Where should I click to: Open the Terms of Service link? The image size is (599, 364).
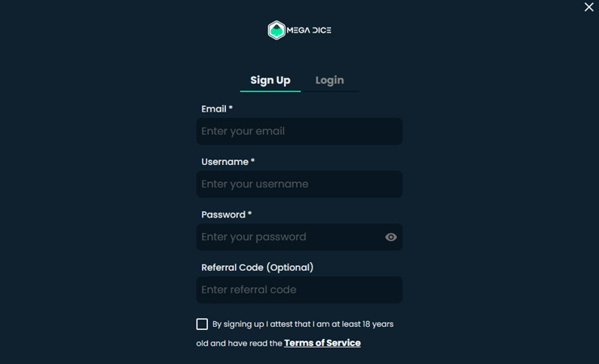322,343
